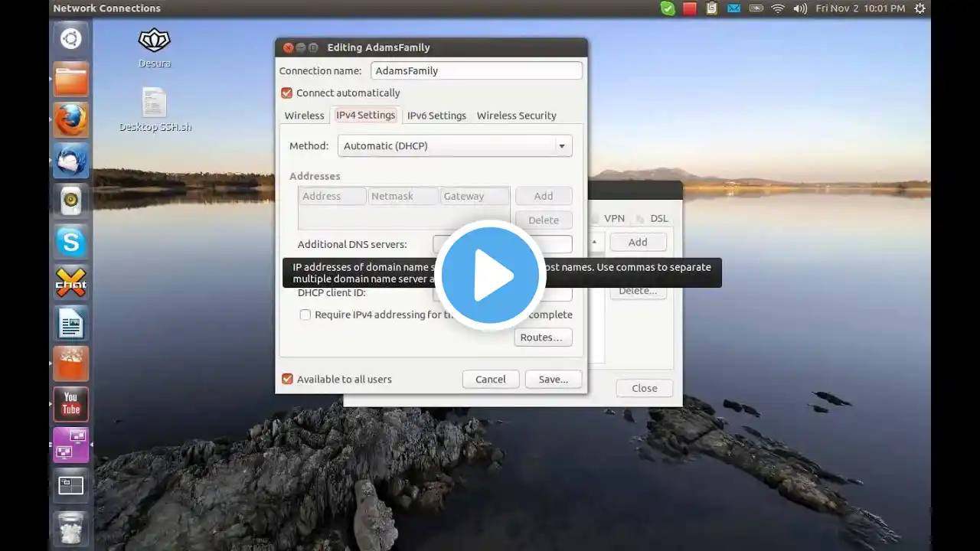Click Delete... in the Network Connections window
This screenshot has width=980, height=551.
[x=638, y=291]
